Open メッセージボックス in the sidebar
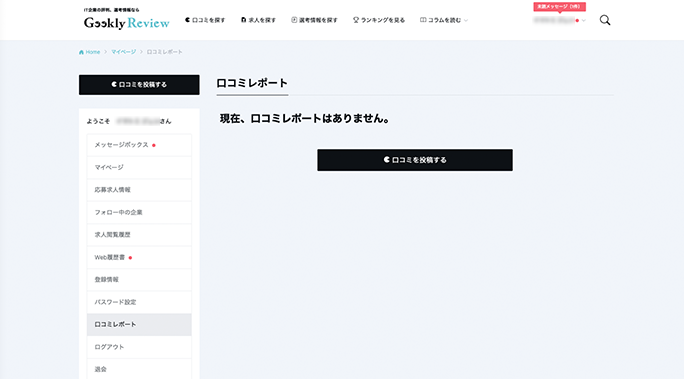Screen dimensions: 684x379 click(x=139, y=145)
